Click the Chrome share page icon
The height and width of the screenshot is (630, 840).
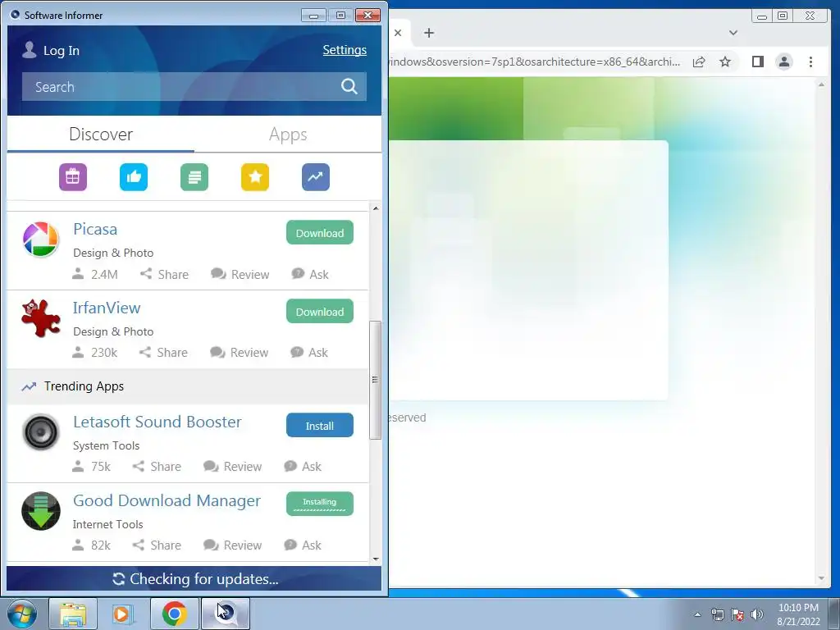coord(699,62)
